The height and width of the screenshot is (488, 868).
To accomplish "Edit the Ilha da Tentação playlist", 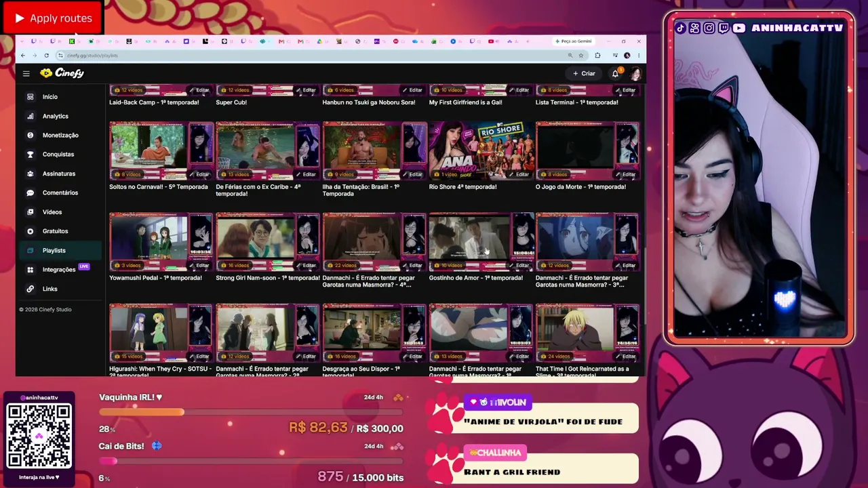I will (x=412, y=174).
